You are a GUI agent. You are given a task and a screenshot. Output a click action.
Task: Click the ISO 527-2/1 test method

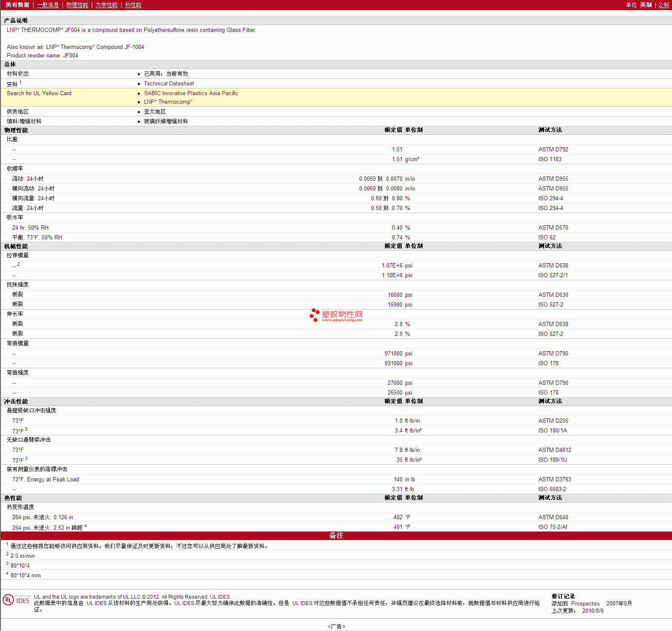[553, 276]
